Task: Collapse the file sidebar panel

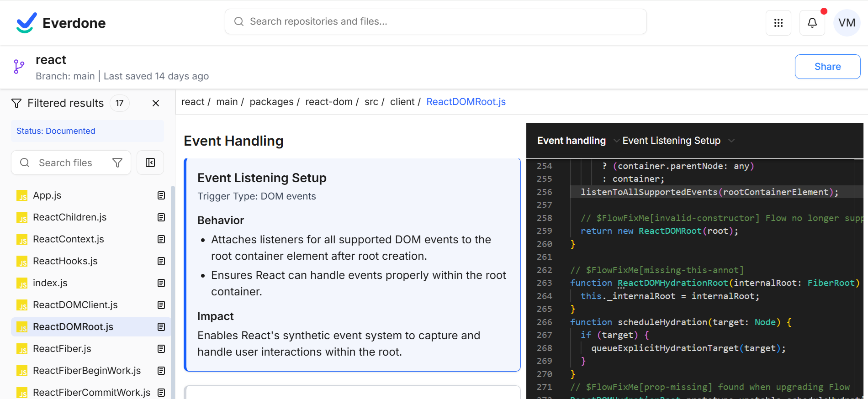Action: pyautogui.click(x=150, y=163)
